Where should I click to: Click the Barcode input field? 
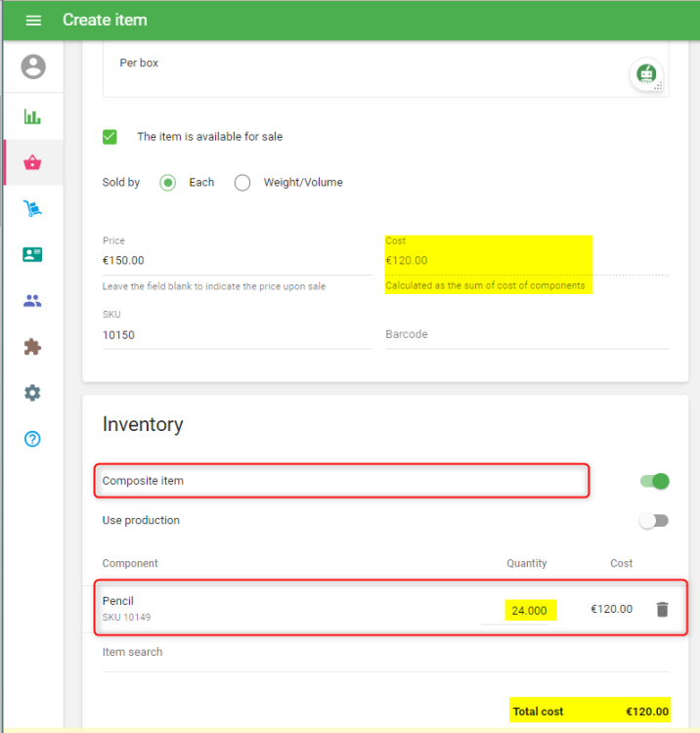526,334
